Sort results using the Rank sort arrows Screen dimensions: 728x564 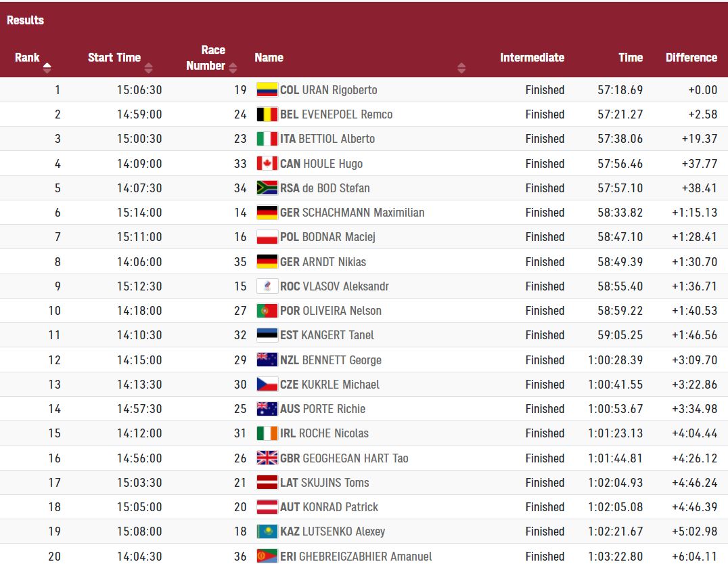point(47,67)
